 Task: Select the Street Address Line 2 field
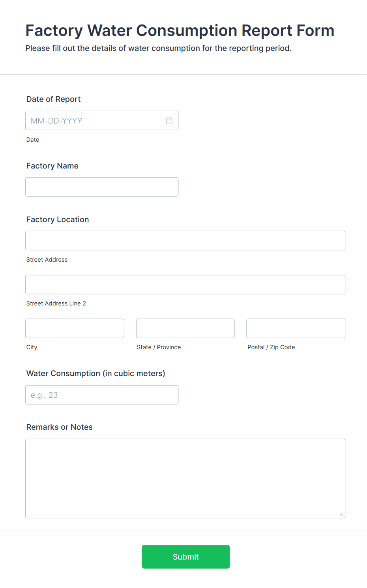[185, 285]
